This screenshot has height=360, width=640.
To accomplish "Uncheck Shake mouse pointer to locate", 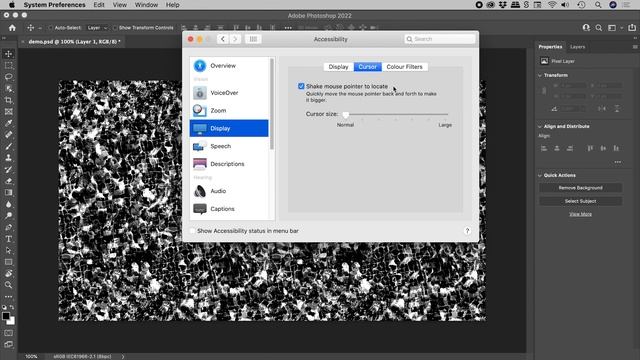I will point(301,86).
